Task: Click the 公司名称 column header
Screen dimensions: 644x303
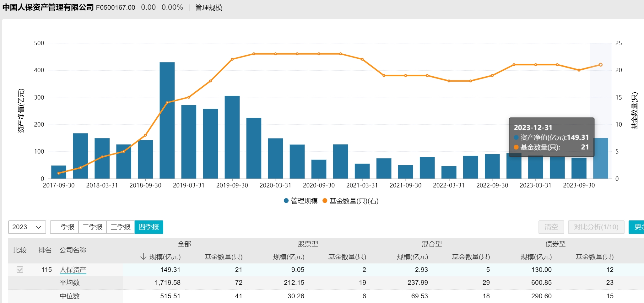Action: point(73,250)
